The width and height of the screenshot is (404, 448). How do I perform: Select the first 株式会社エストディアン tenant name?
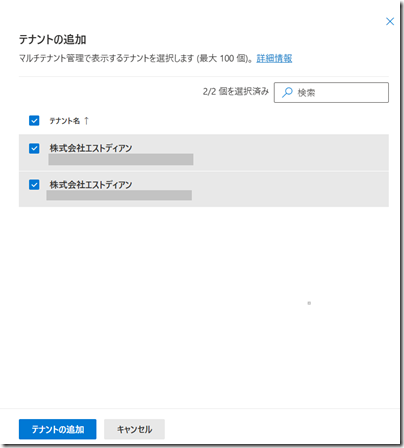[91, 148]
